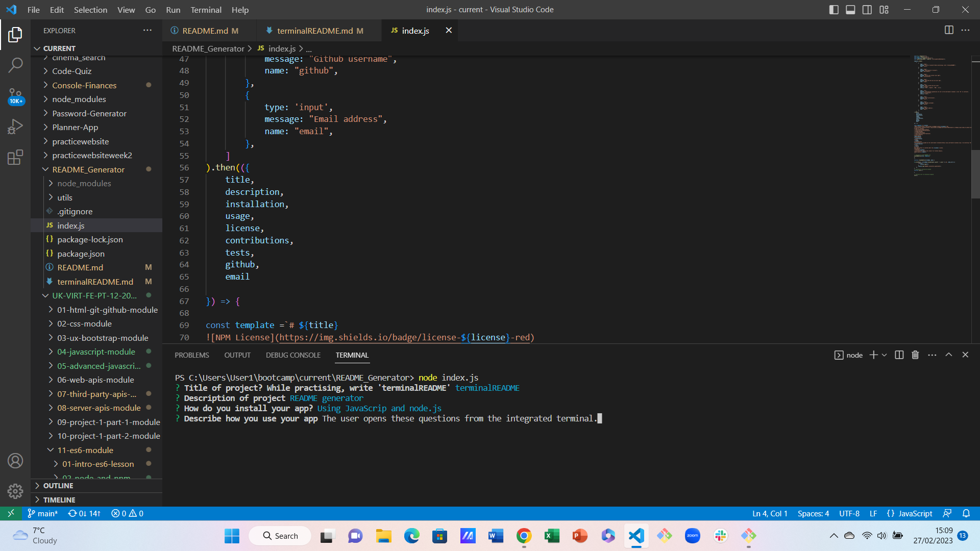
Task: Toggle bottom panel visibility
Action: pos(850,10)
